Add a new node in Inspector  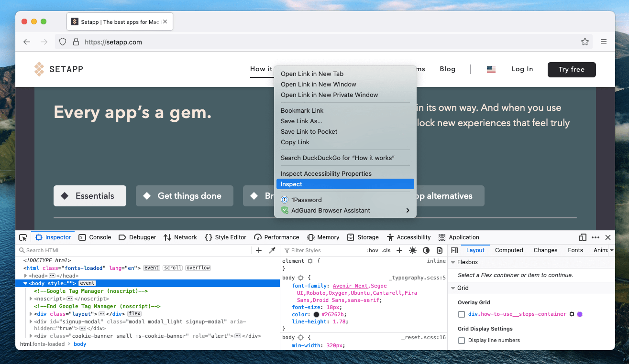(x=259, y=250)
